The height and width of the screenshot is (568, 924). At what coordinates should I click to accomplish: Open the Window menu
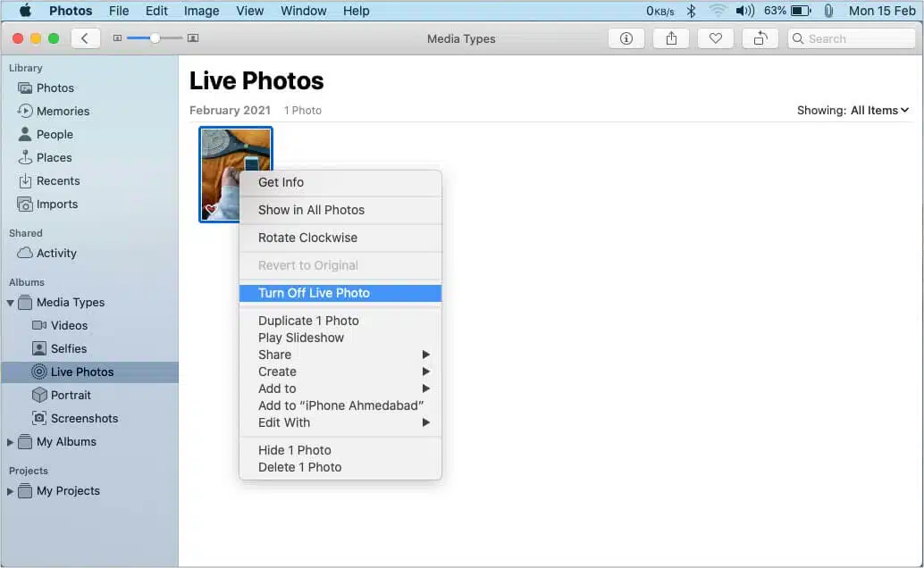(304, 11)
